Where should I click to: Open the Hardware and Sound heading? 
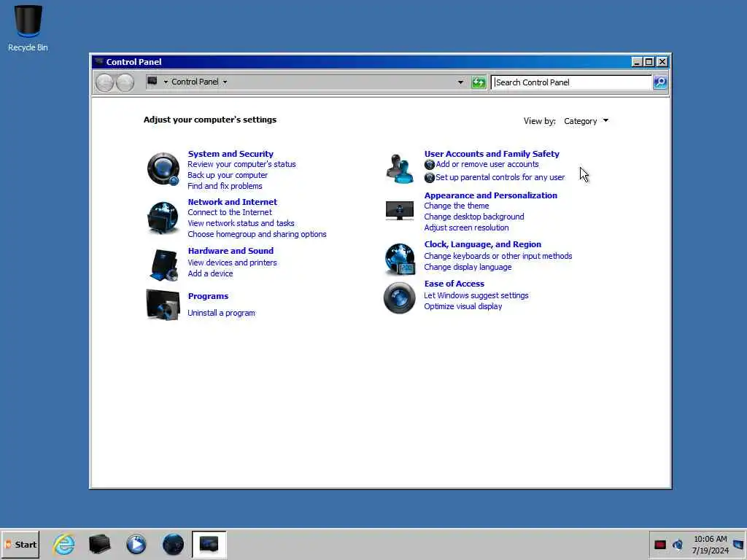pyautogui.click(x=231, y=251)
